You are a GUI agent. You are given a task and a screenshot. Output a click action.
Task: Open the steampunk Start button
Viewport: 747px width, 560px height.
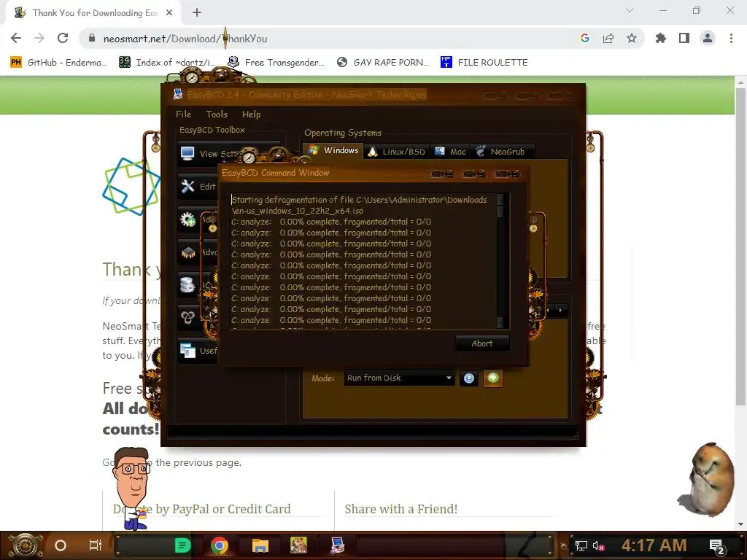point(26,545)
